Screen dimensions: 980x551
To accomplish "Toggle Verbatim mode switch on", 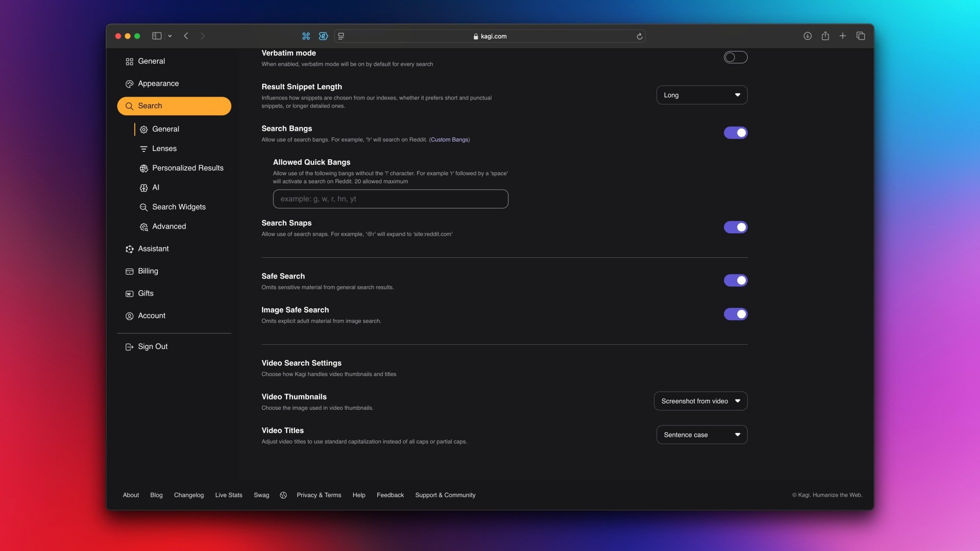I will 735,57.
